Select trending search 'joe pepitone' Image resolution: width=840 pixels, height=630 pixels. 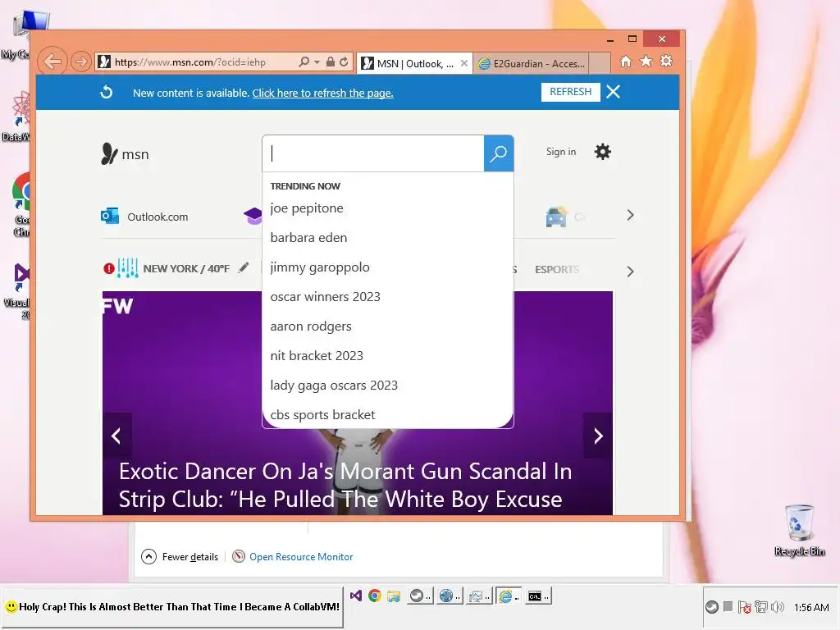tap(307, 208)
